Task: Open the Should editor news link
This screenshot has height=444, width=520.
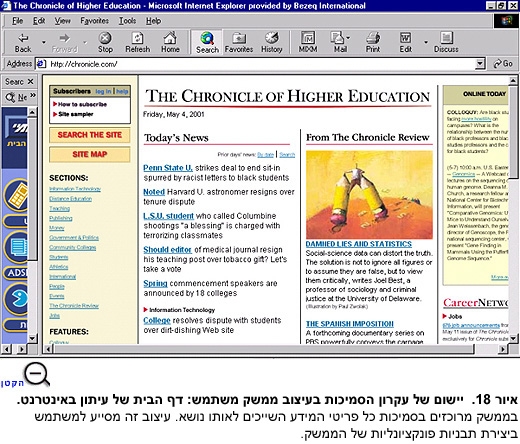Action: coord(168,250)
